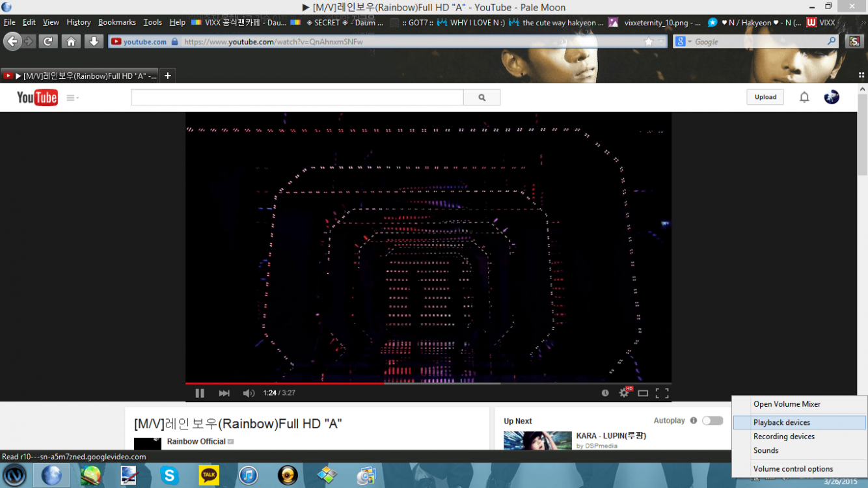This screenshot has height=488, width=868.
Task: Click the YouTube logo to go home
Action: coord(36,97)
